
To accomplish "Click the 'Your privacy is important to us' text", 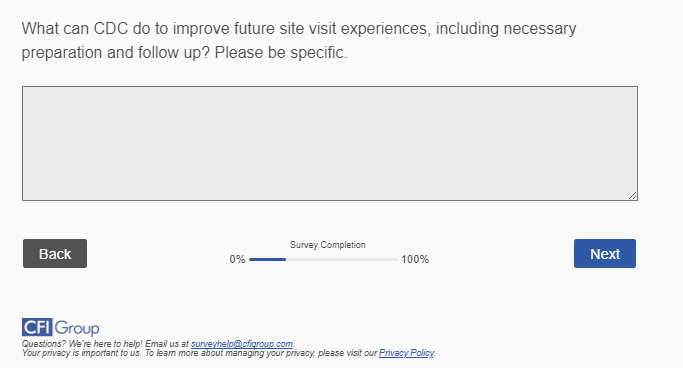I will (x=82, y=353).
